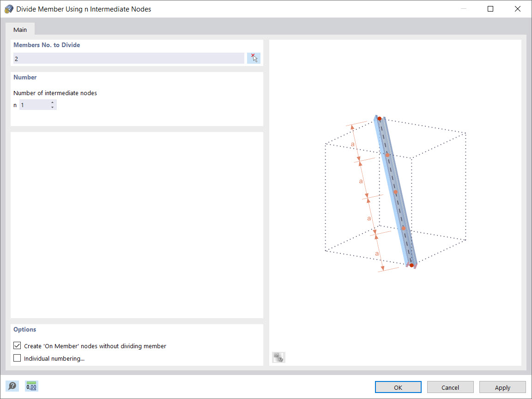Enable the 'Individual numbering' option
Viewport: 532px width, 399px height.
click(x=17, y=358)
